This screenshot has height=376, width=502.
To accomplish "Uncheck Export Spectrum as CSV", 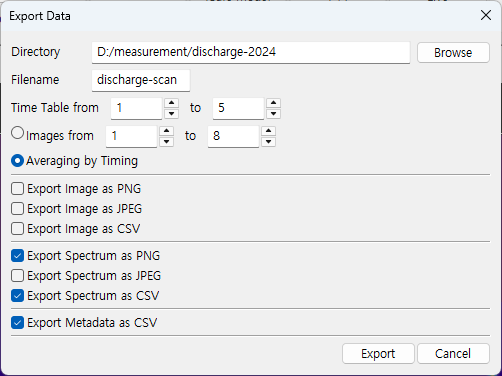I will coord(17,296).
